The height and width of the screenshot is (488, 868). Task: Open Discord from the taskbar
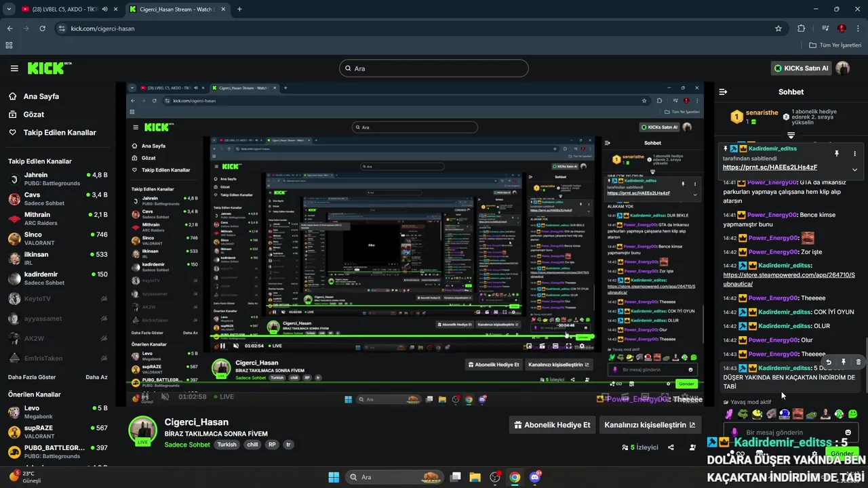tap(535, 477)
